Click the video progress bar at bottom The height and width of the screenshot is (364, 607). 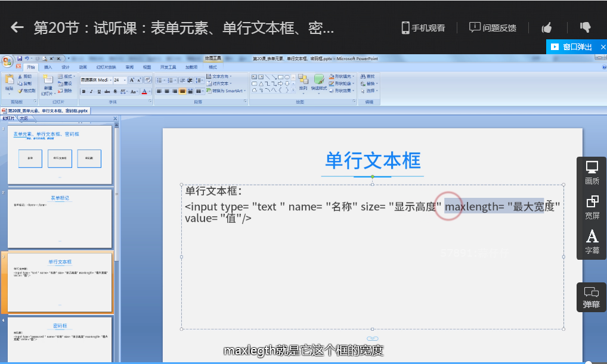coord(298,362)
